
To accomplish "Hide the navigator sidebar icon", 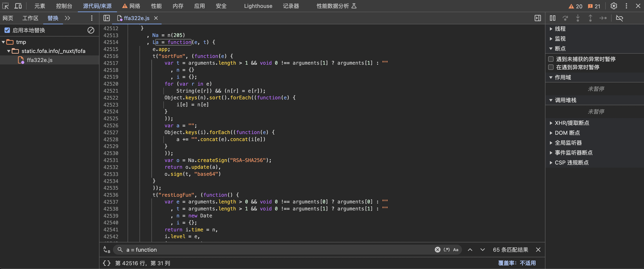I will pos(106,18).
